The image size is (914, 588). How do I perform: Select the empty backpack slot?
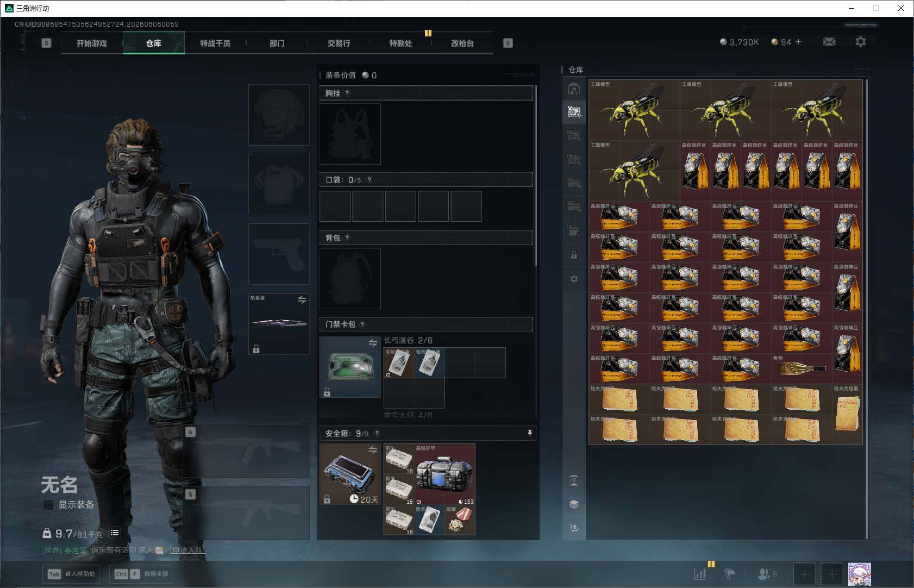(350, 278)
